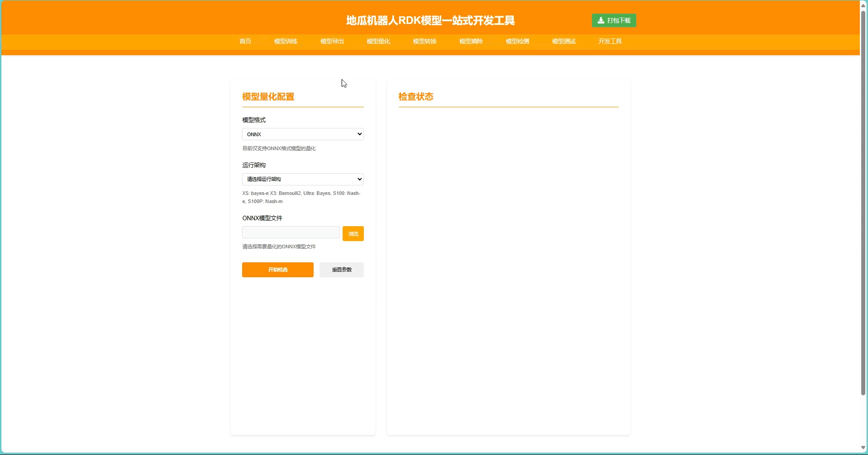Open 开发工具 in the nav bar

(x=610, y=41)
